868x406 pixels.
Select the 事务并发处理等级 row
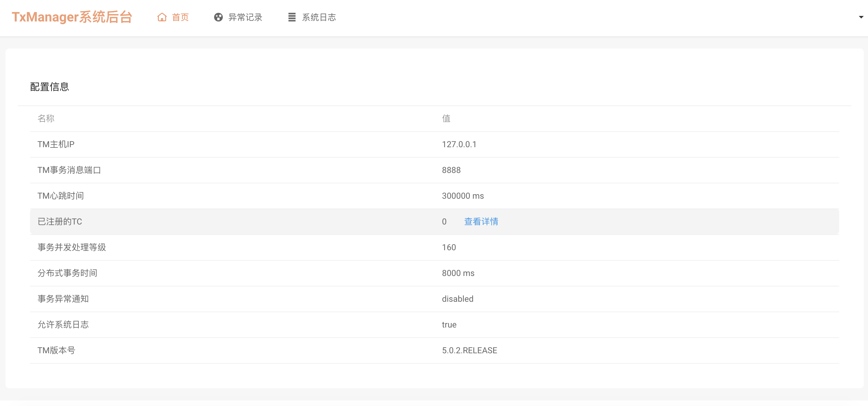point(72,247)
